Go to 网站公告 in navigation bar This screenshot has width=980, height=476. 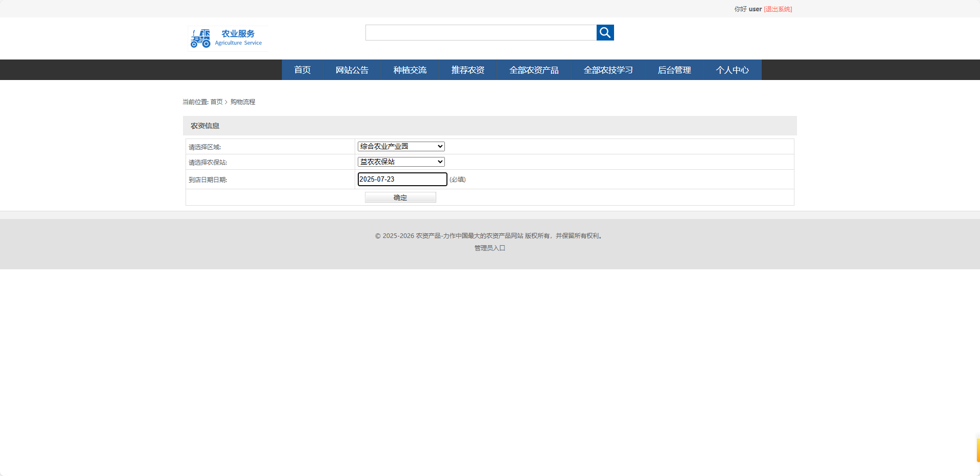[352, 70]
